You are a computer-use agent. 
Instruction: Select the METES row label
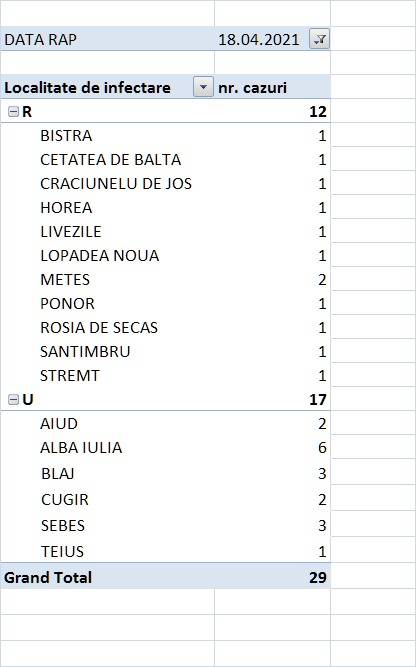tap(65, 280)
